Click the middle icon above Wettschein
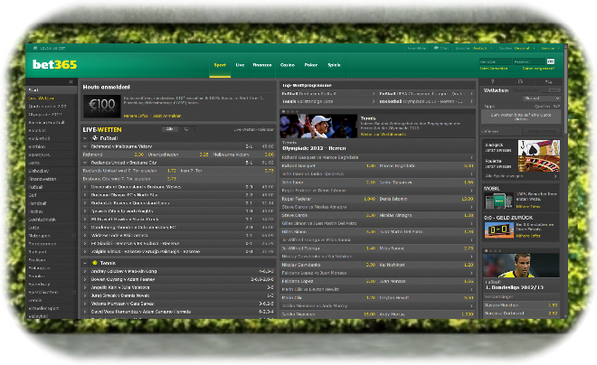Screen dimensions: 597x365 (x=520, y=81)
